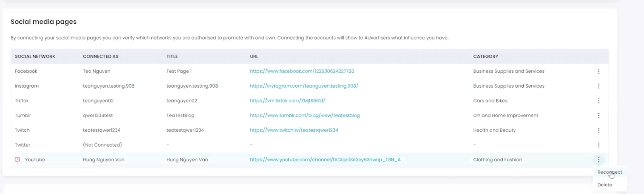The height and width of the screenshot is (194, 644).
Task: Open the Facebook page URL link
Action: [x=302, y=71]
